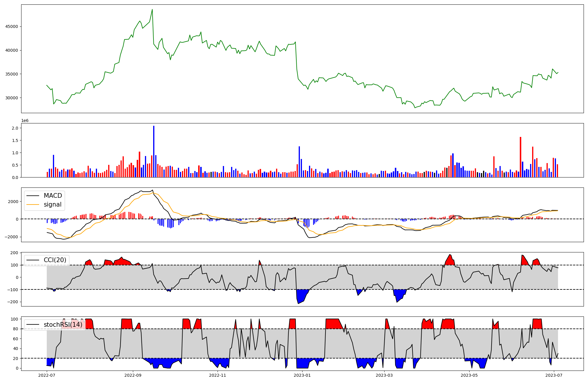Click the highest peak of the green price line
This screenshot has width=588, height=382.
click(x=152, y=9)
